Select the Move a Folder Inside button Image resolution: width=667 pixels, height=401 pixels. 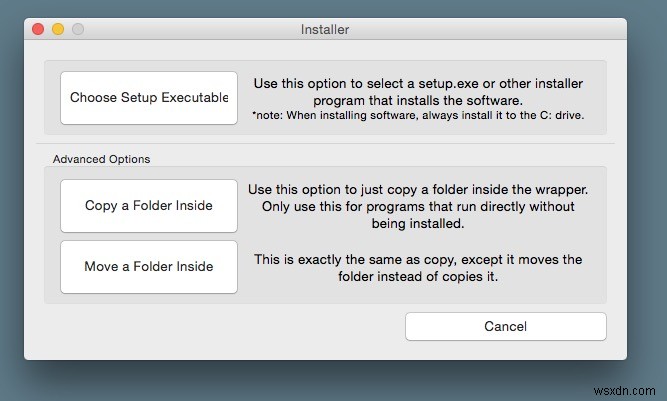[149, 266]
